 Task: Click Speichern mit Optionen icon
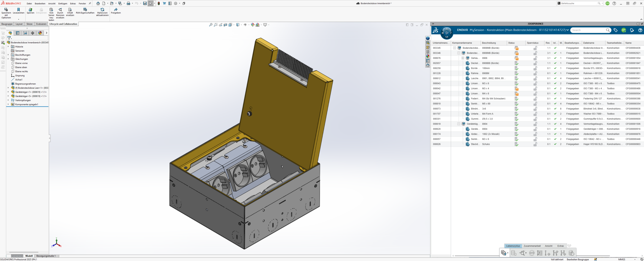[6, 9]
